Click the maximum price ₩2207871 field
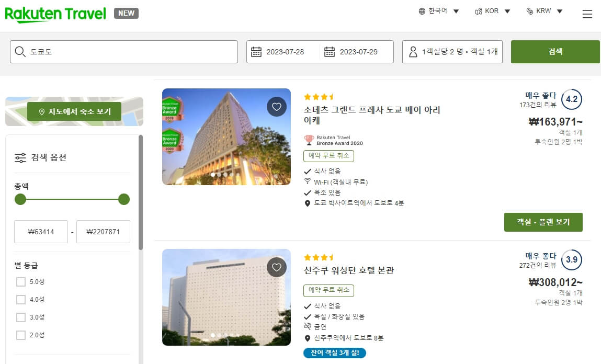601x364 pixels. (x=103, y=232)
